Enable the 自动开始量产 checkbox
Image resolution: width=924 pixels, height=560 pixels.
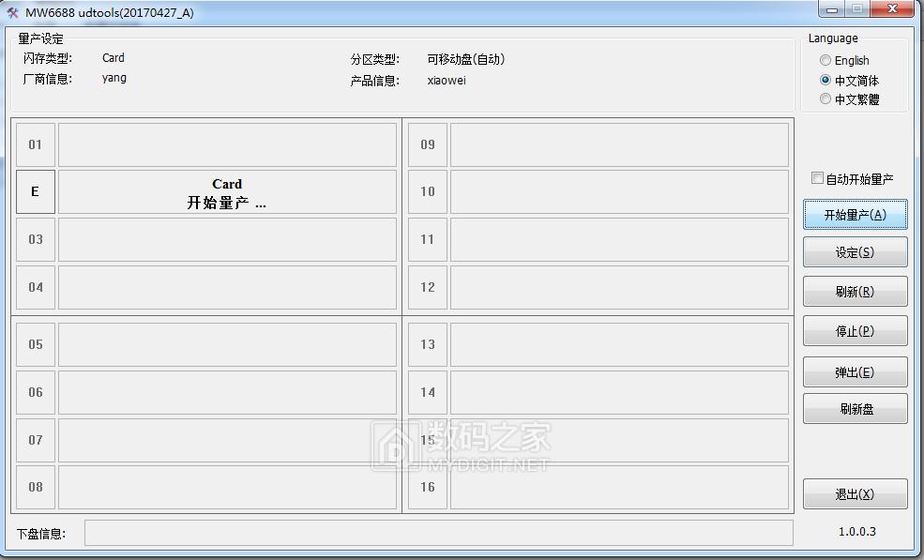pos(816,177)
